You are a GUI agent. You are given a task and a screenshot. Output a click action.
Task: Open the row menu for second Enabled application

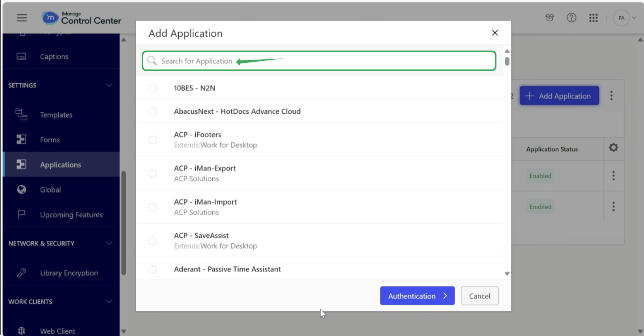(x=613, y=206)
